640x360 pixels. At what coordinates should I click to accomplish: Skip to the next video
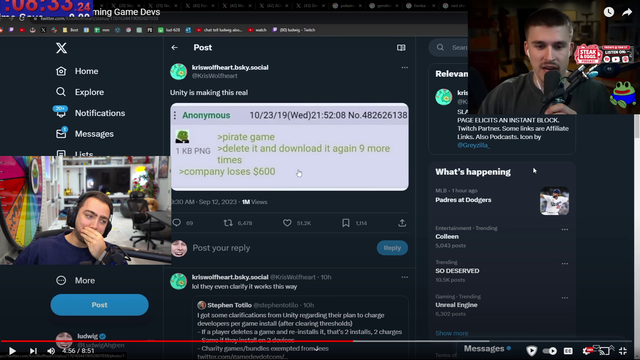click(33, 351)
